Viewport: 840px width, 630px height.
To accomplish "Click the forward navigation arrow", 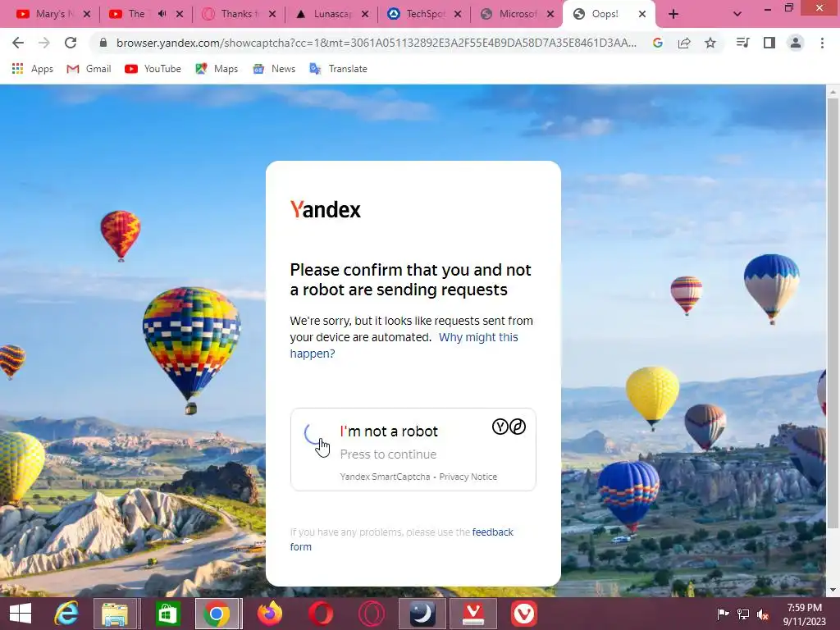I will click(x=44, y=43).
